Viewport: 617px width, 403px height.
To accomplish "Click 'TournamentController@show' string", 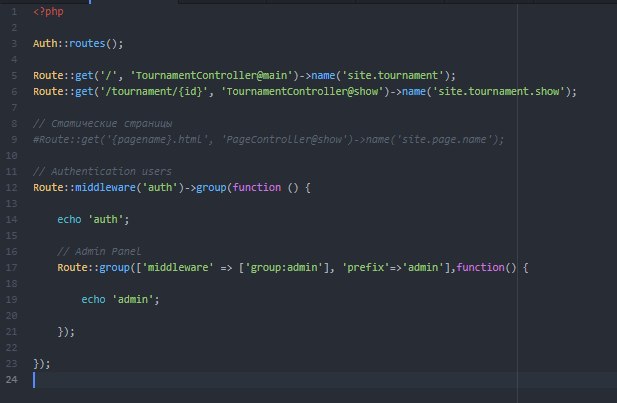I will click(302, 91).
